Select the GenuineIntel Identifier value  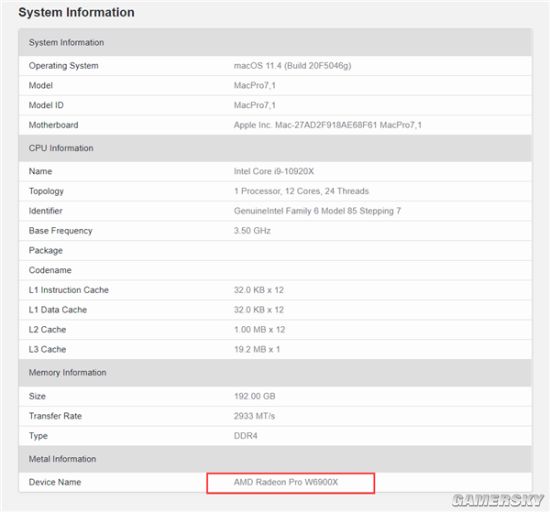coord(317,211)
